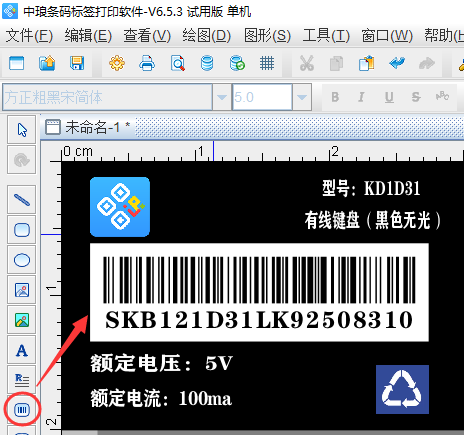Save the label with the floppy icon
The width and height of the screenshot is (464, 435).
pyautogui.click(x=77, y=63)
